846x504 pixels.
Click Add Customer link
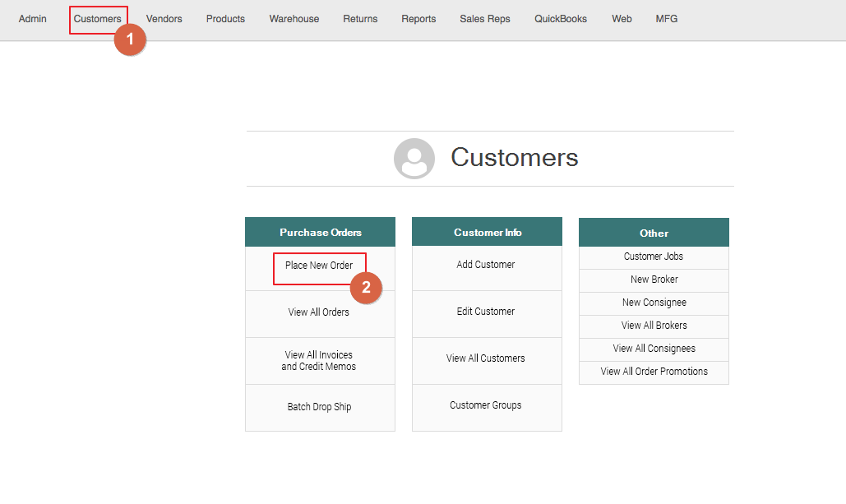pos(486,265)
